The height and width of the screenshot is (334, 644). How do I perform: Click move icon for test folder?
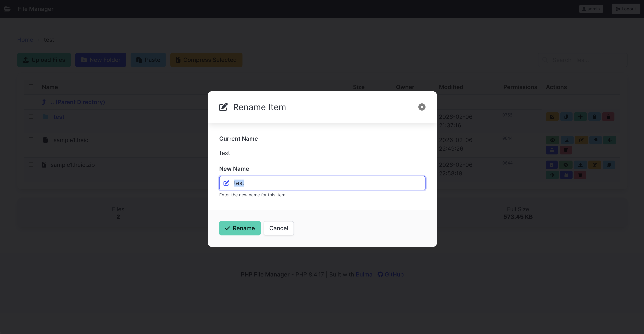[x=580, y=117]
